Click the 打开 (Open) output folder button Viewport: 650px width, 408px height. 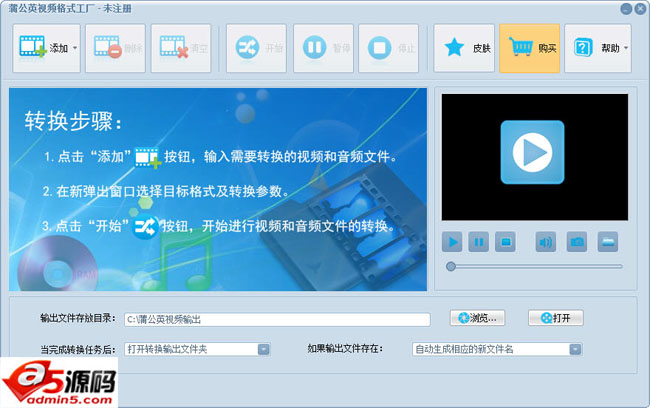pyautogui.click(x=555, y=318)
